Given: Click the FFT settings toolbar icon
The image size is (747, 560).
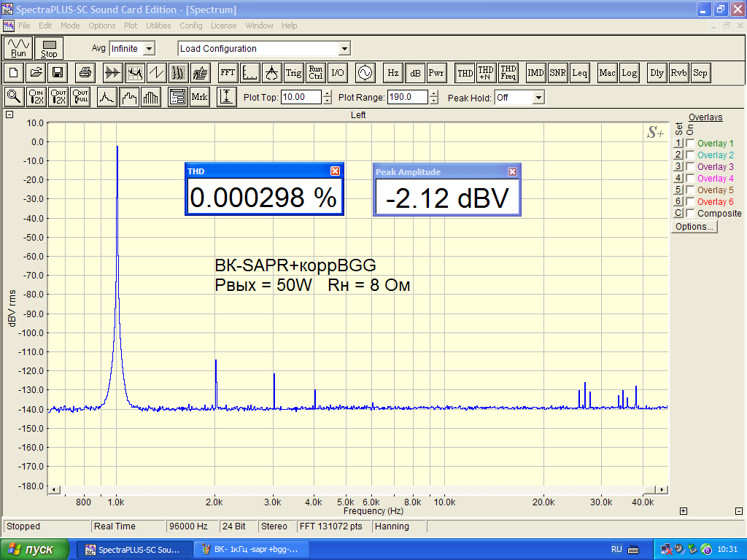Looking at the screenshot, I should click(228, 73).
